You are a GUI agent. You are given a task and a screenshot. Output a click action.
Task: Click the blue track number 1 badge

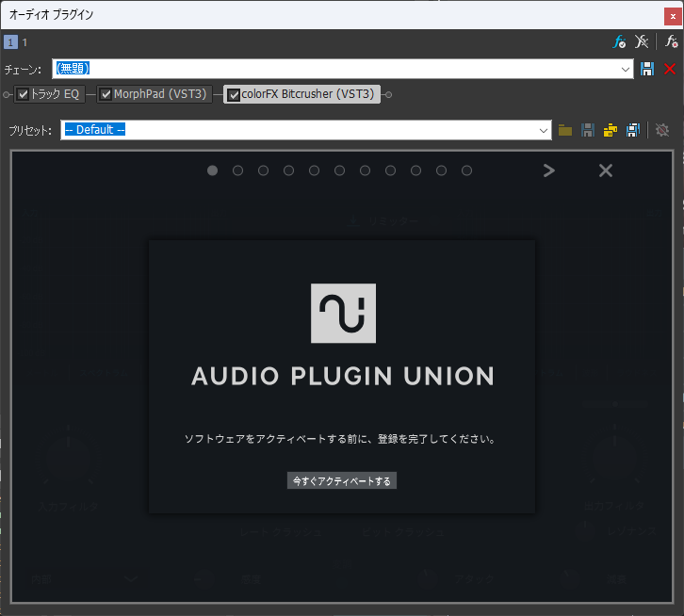point(10,42)
